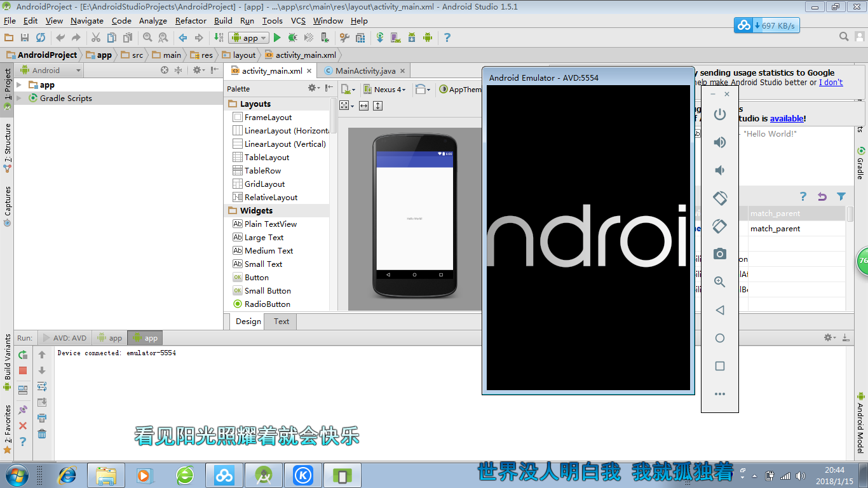Stop the running app with red square
The width and height of the screenshot is (868, 488).
pyautogui.click(x=23, y=370)
